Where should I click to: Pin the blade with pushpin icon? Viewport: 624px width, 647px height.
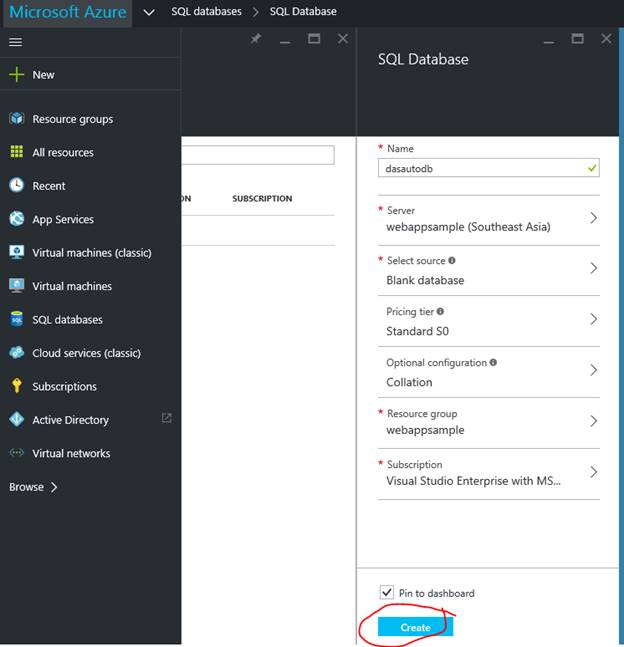[256, 39]
